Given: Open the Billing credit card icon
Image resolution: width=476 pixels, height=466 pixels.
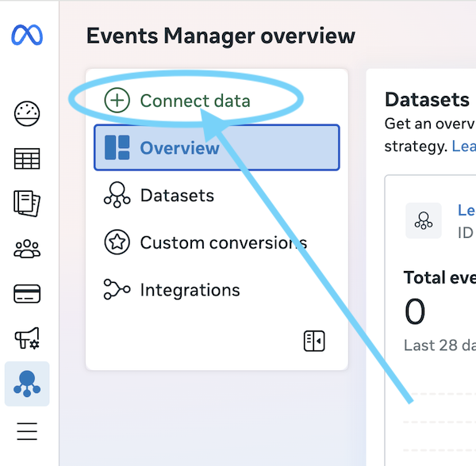Looking at the screenshot, I should pyautogui.click(x=27, y=293).
